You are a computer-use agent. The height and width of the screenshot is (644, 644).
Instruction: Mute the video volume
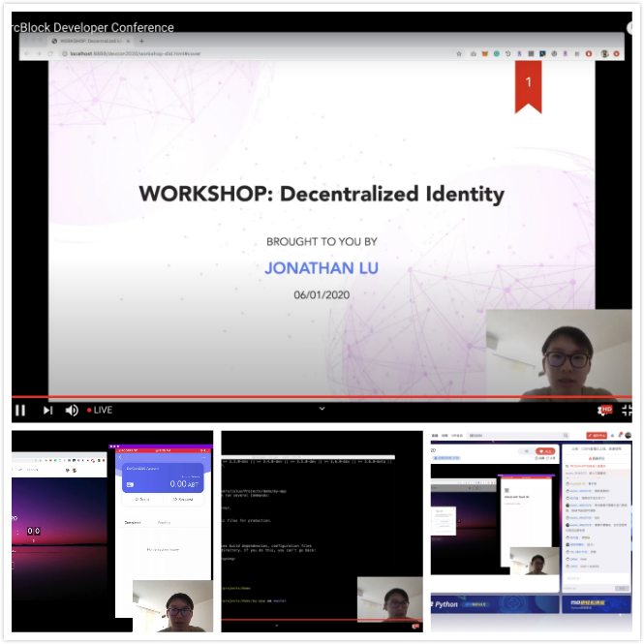[72, 411]
